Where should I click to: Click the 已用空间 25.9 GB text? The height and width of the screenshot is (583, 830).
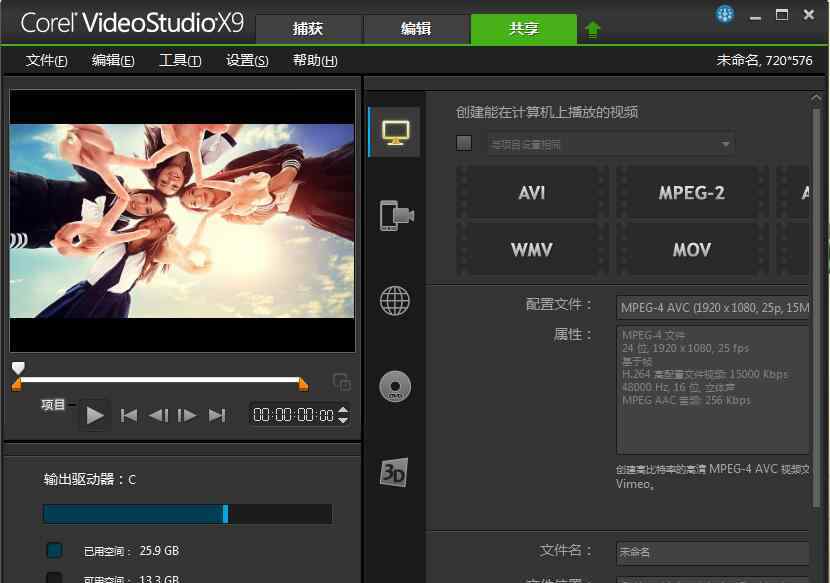[x=131, y=551]
